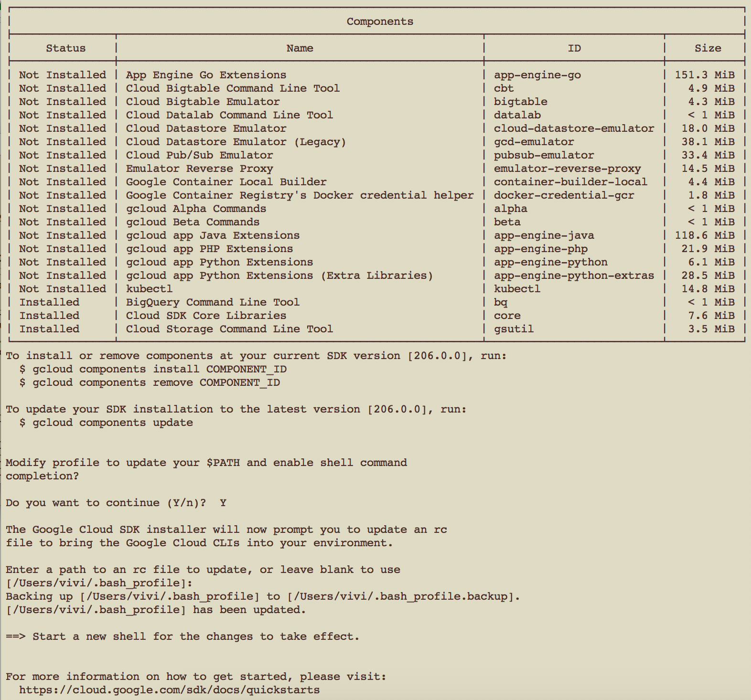The image size is (751, 700).
Task: Click the 'docker-credential-gcr' ID cell
Action: [x=564, y=195]
